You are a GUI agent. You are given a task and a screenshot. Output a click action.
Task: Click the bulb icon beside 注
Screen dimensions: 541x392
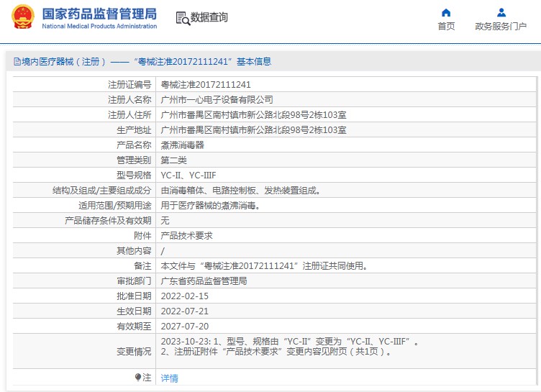(138, 377)
